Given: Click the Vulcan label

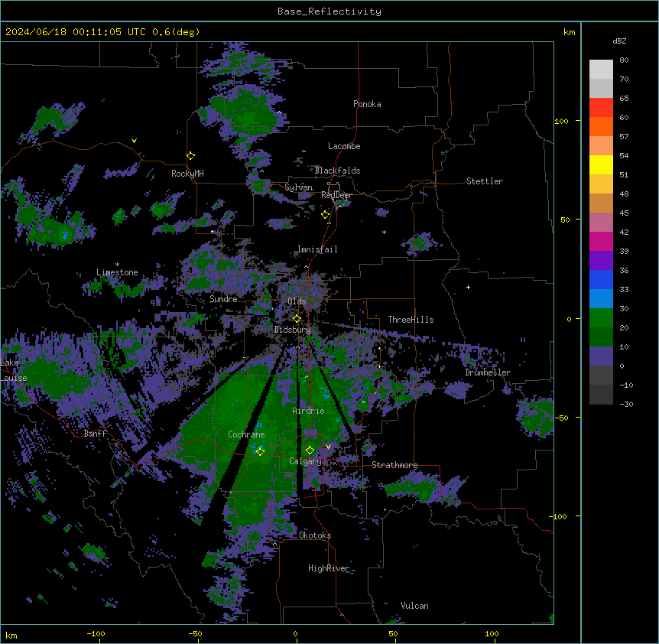Looking at the screenshot, I should click(415, 606).
